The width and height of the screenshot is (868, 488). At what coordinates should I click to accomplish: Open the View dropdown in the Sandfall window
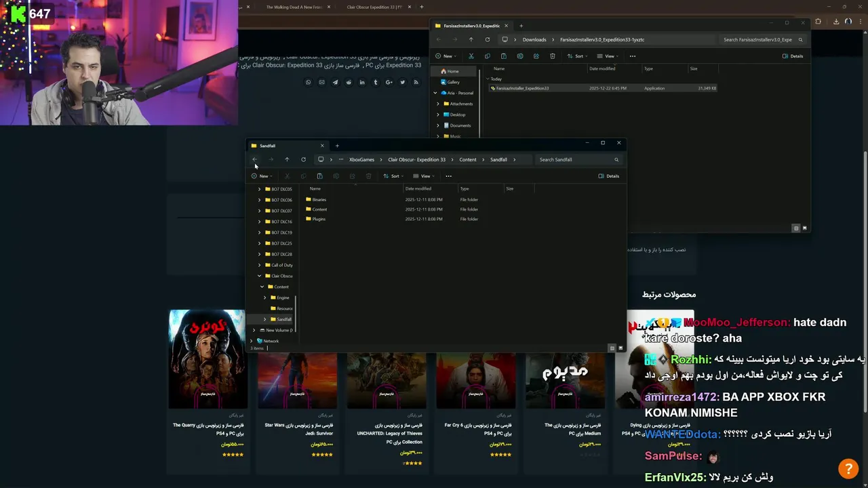click(423, 176)
